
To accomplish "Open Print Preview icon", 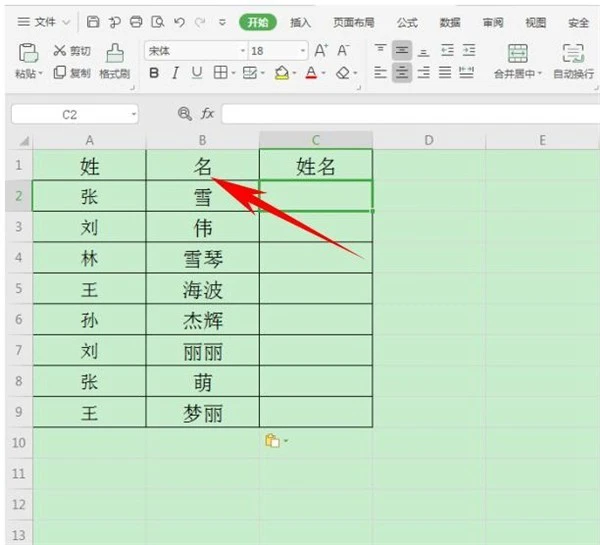I will click(157, 22).
